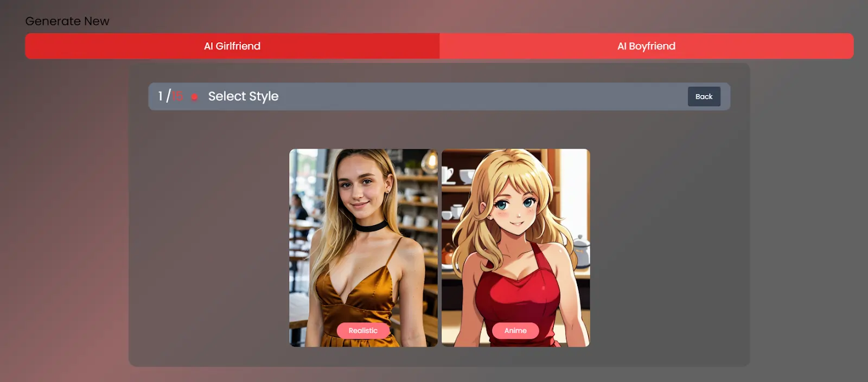
Task: Click the hanging light bulb in Realistic photo
Action: 430,161
